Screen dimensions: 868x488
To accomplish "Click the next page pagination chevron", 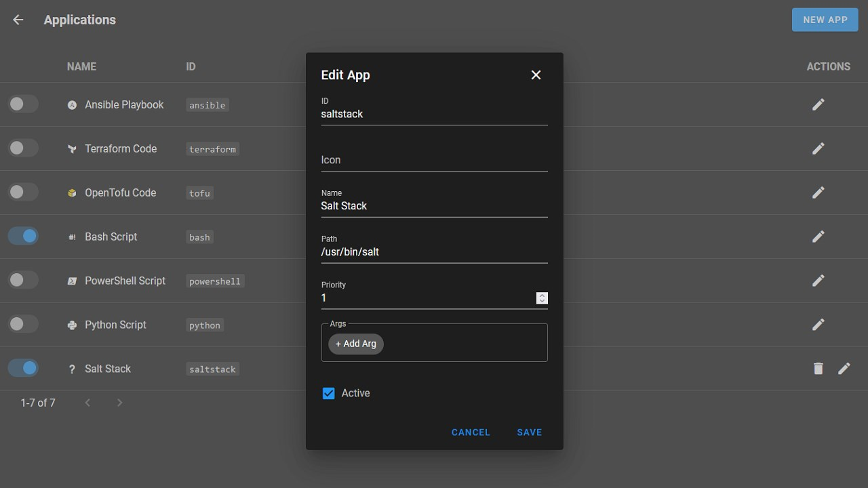I will 119,402.
